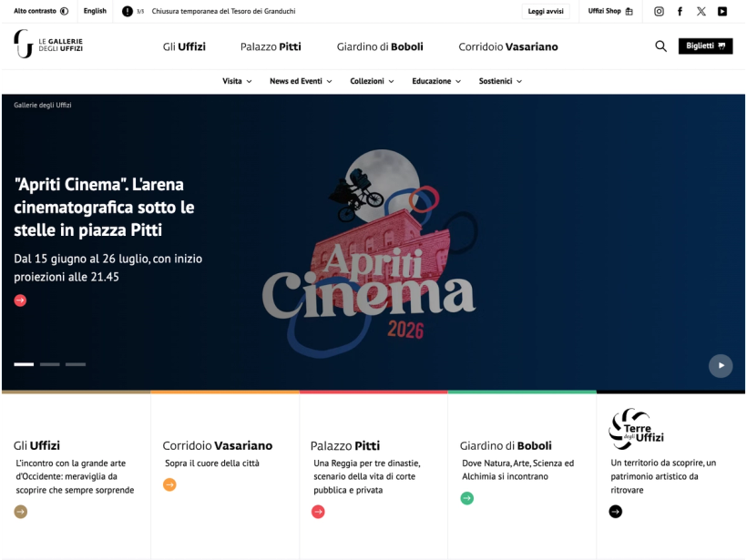Click 'L'incontro con la grande arte' description
The width and height of the screenshot is (747, 560).
[75, 476]
